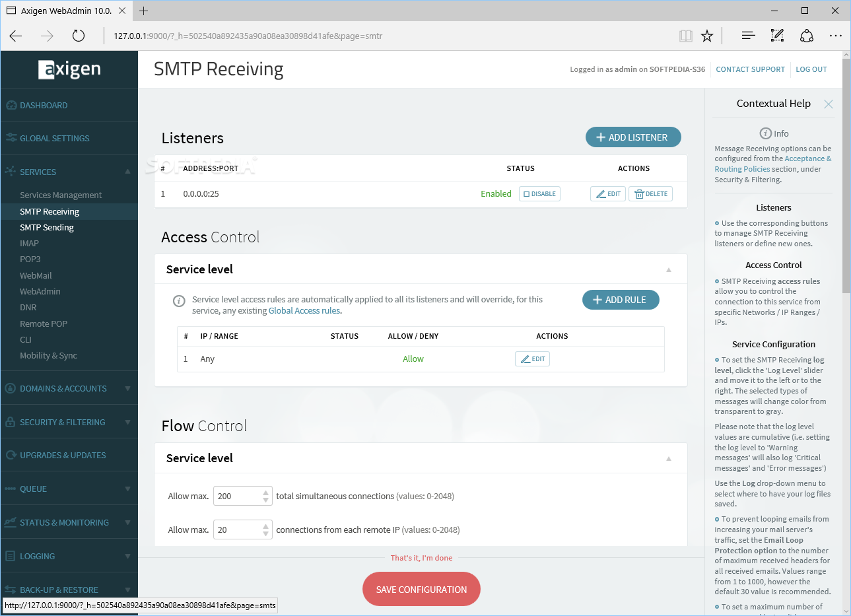Open the browser reading view icon
Image resolution: width=851 pixels, height=616 pixels.
(x=686, y=36)
